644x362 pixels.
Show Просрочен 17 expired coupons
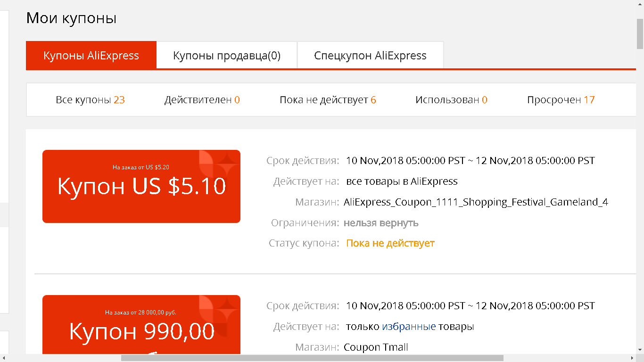tap(561, 99)
